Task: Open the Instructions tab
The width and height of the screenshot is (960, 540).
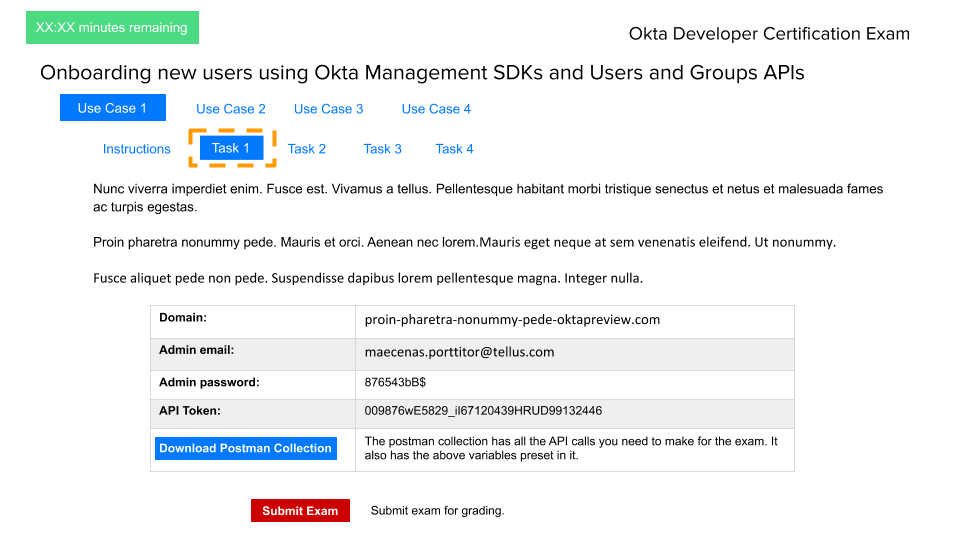Action: point(137,149)
